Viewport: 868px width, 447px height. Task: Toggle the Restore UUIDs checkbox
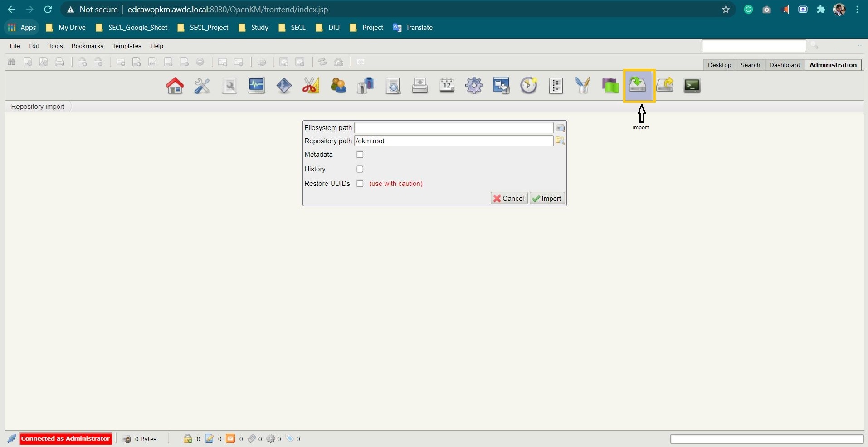pyautogui.click(x=360, y=184)
